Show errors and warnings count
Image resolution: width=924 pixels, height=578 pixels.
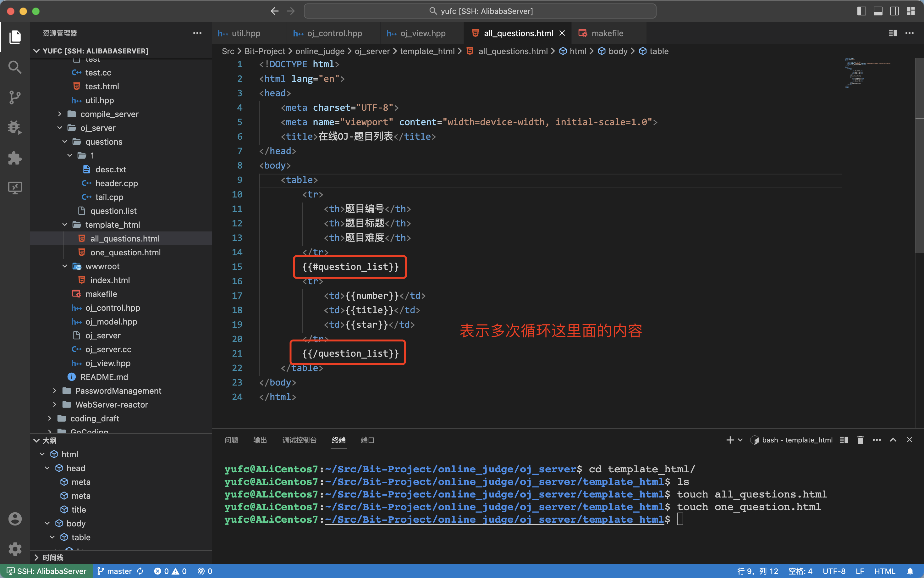tap(170, 571)
